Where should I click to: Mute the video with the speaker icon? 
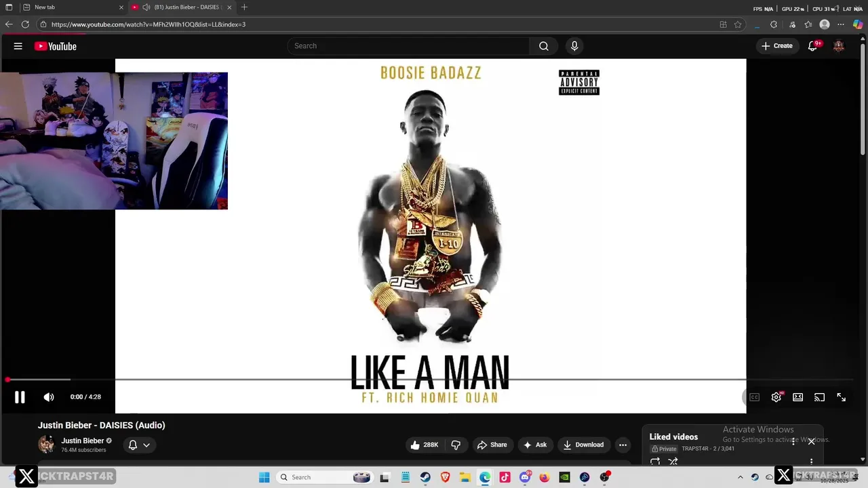pyautogui.click(x=49, y=397)
